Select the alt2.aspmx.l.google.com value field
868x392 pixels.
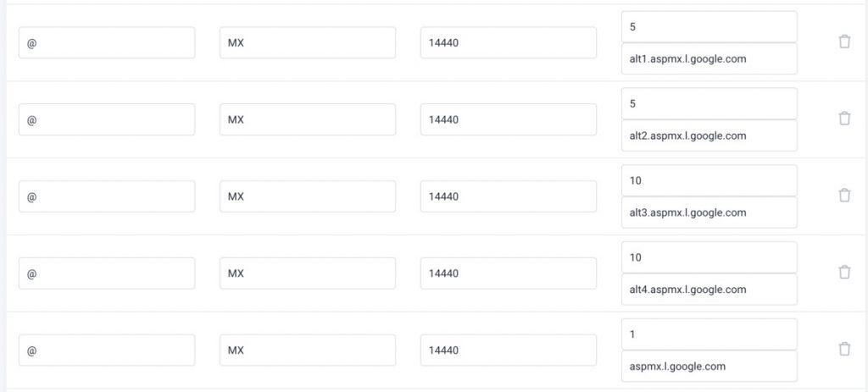tap(709, 135)
